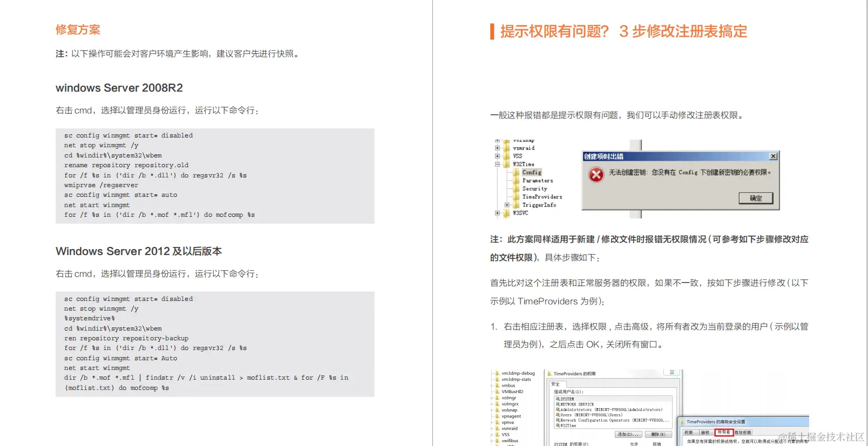Image resolution: width=868 pixels, height=446 pixels.
Task: Click the 'wmiprvse /regserver' command line
Action: click(x=101, y=185)
